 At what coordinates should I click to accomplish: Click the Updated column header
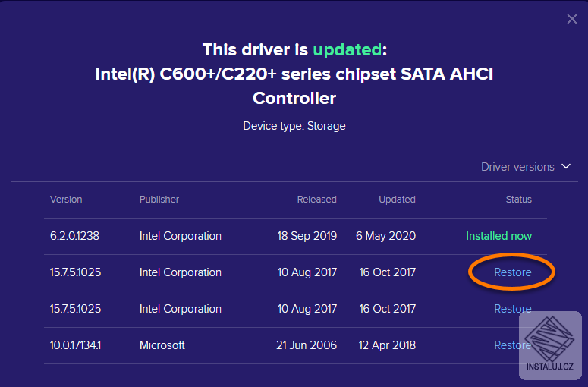point(397,200)
